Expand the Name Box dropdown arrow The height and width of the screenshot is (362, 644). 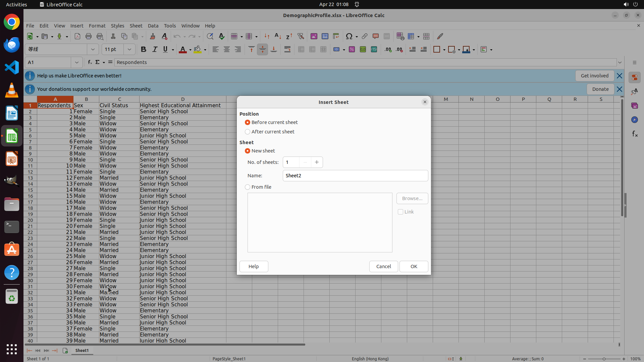coord(77,62)
